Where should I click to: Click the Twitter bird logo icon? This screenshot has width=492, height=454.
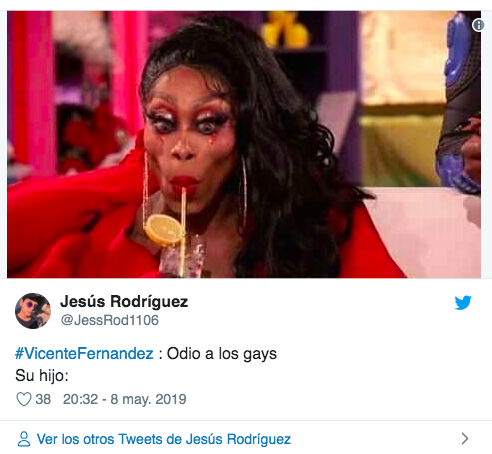tap(463, 302)
